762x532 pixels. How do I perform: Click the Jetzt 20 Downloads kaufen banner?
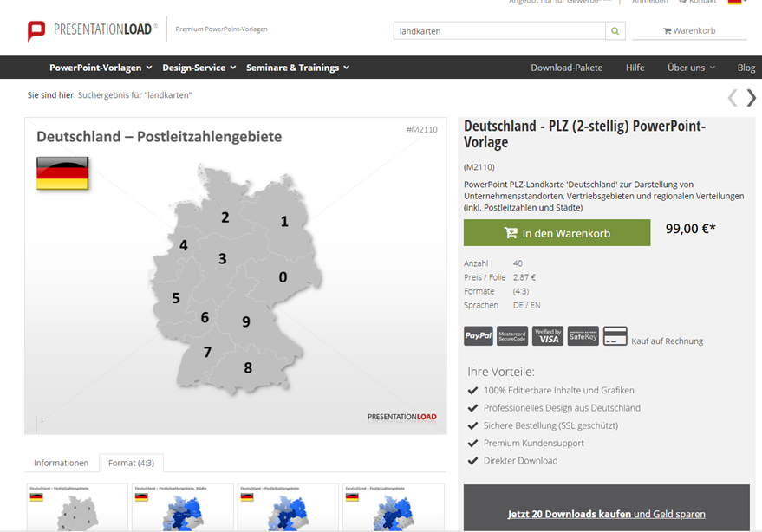click(606, 513)
